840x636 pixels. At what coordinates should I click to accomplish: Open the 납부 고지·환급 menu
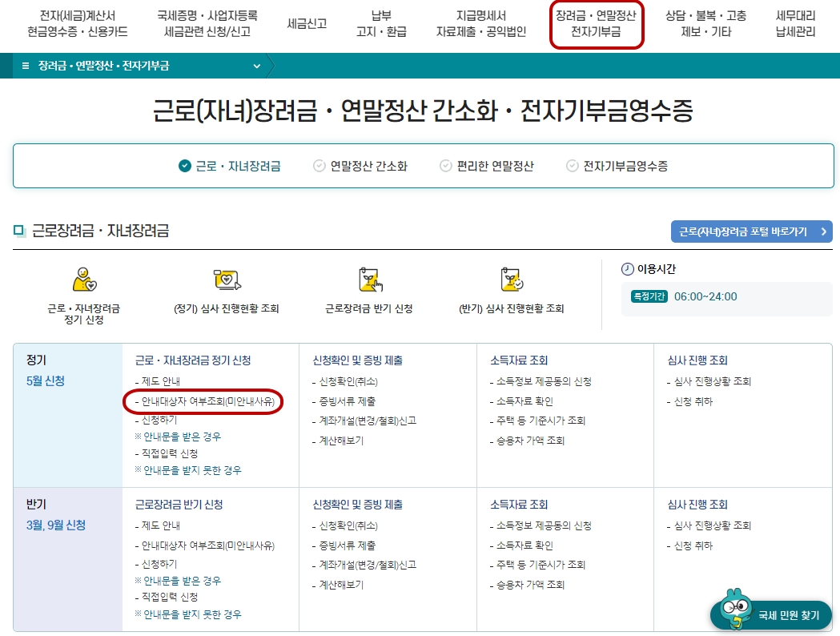(383, 23)
